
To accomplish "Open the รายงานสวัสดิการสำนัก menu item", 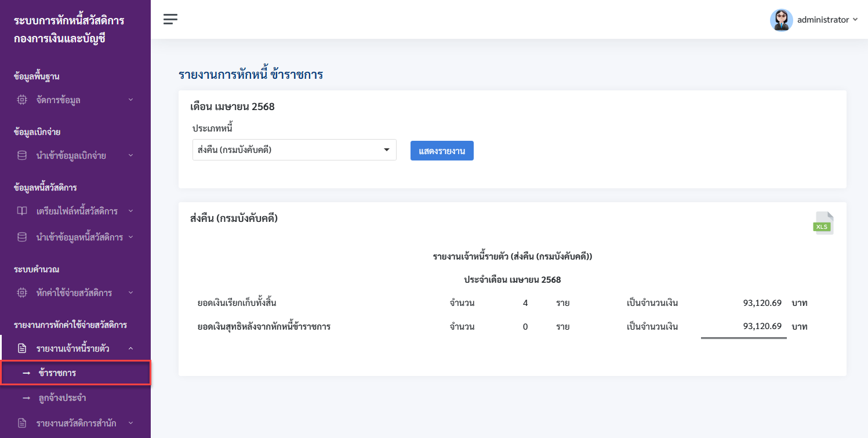I will point(75,423).
